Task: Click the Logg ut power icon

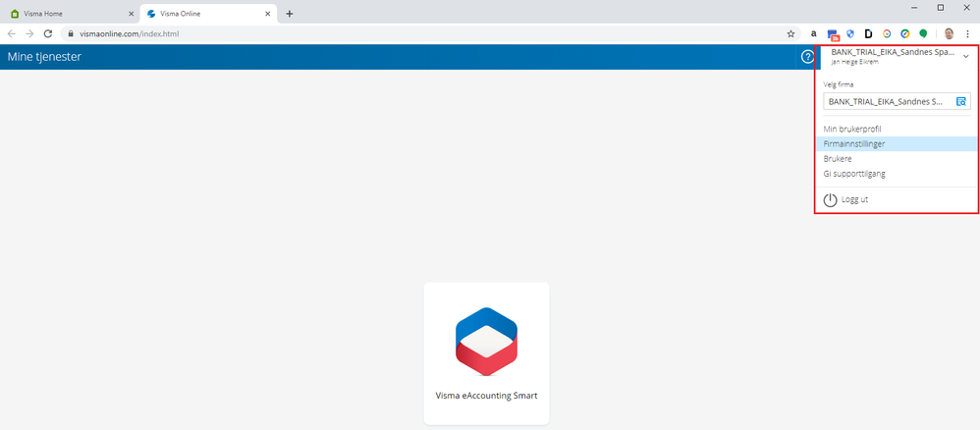Action: (x=830, y=200)
